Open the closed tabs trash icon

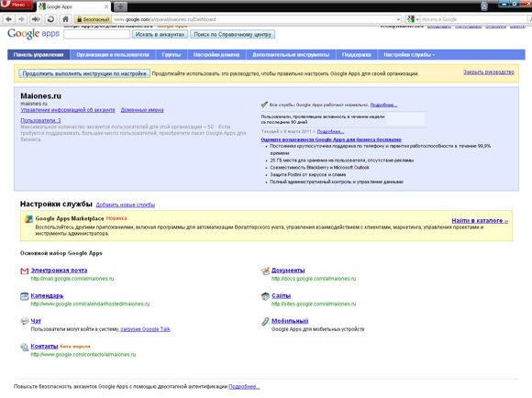(483, 6)
